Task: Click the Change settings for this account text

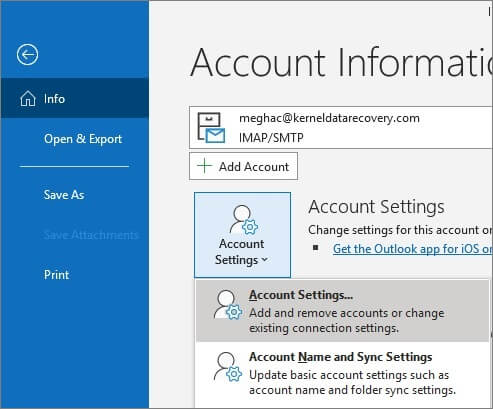Action: (x=400, y=230)
